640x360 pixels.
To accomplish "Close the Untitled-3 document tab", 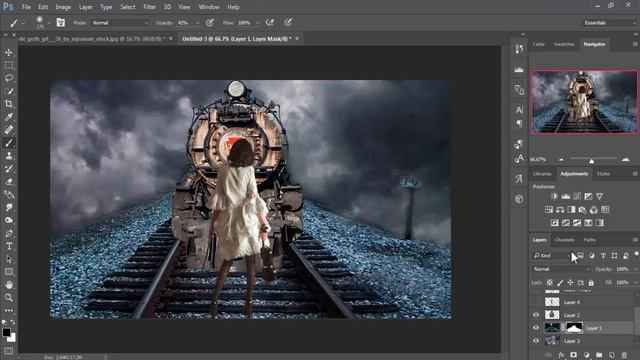I will (x=297, y=38).
